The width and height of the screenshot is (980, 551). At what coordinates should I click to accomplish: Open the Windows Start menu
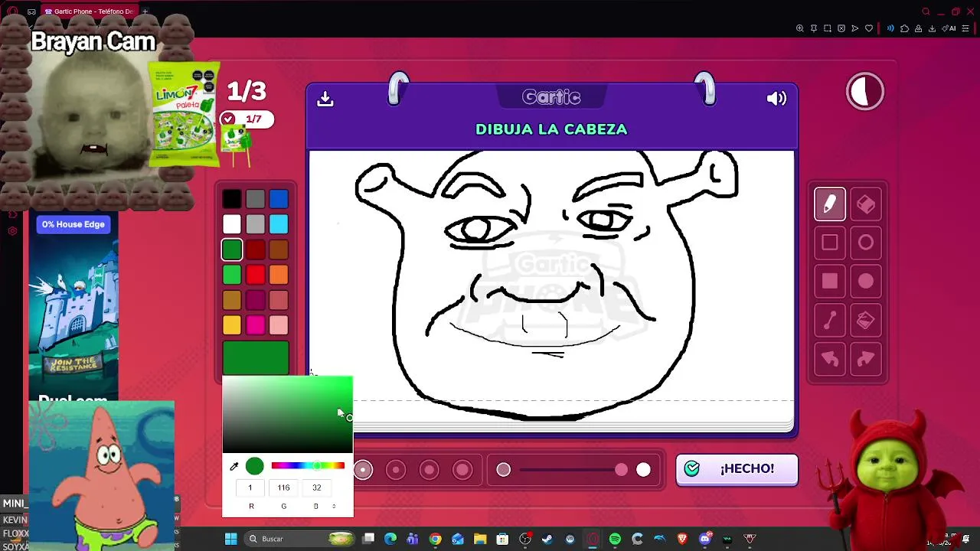click(x=230, y=539)
